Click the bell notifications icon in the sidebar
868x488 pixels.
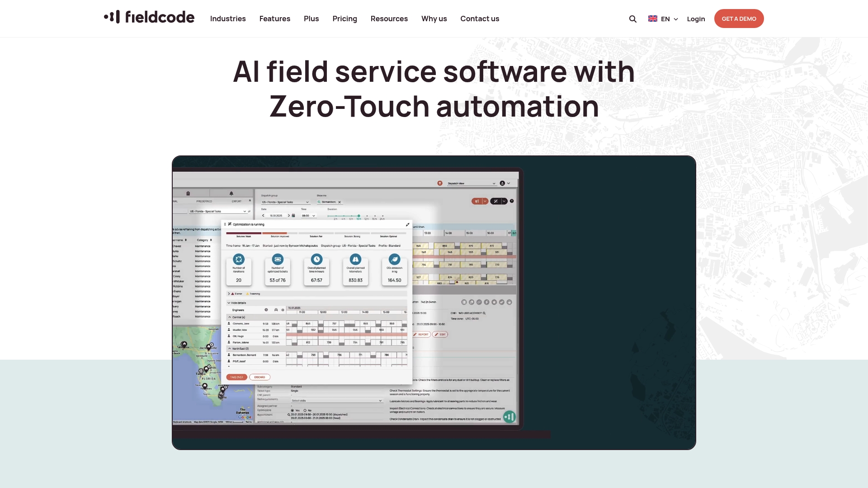231,193
